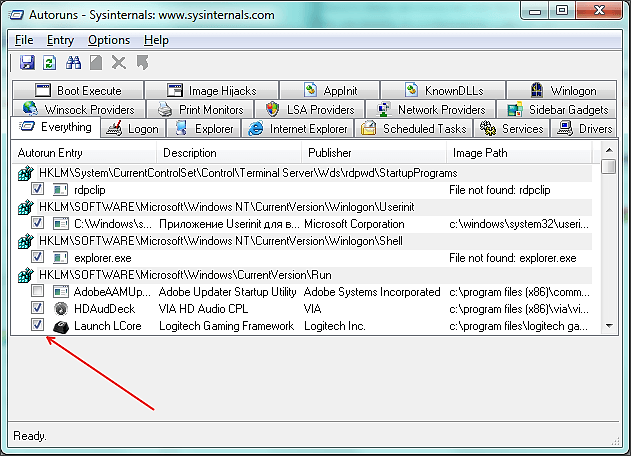The image size is (631, 456).
Task: Click the Winlogon\Shell registry key icon
Action: pos(25,240)
